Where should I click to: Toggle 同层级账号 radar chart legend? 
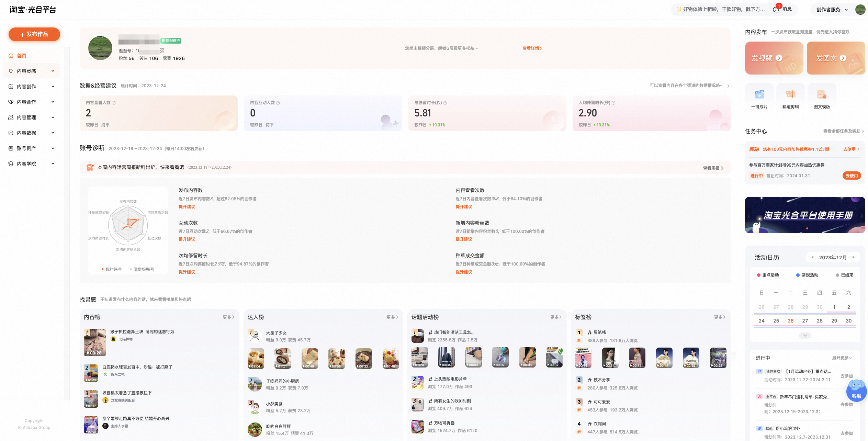pos(142,270)
